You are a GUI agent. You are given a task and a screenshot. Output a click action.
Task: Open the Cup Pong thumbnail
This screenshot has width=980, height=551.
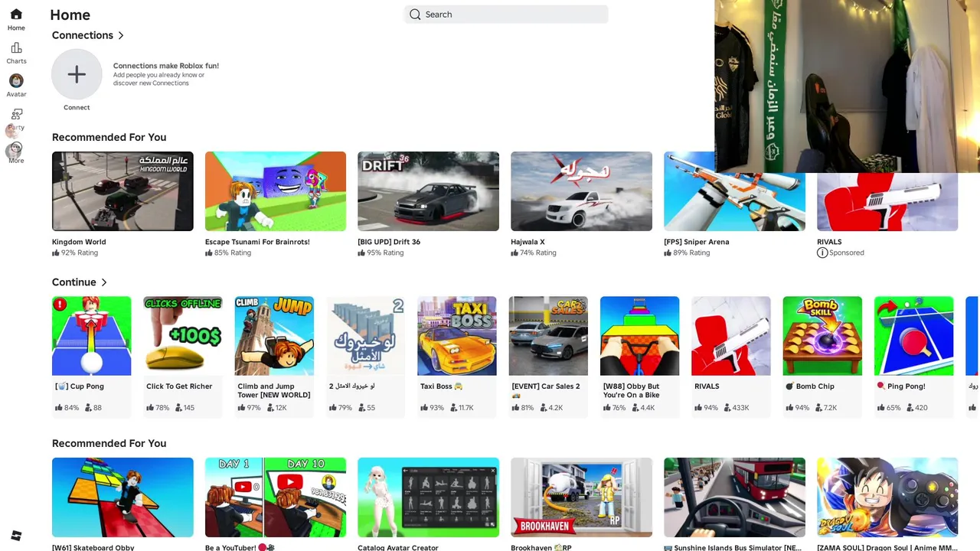point(92,336)
